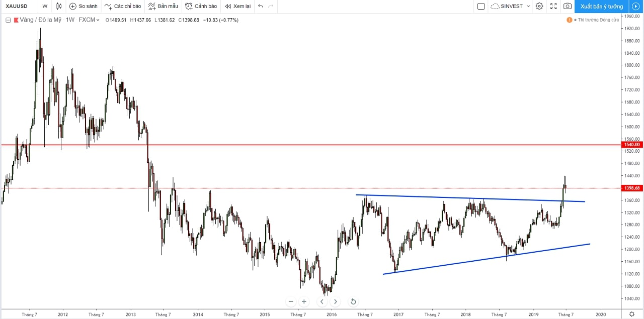The image size is (644, 319).
Task: Start bar replay with Xem lại
Action: 237,7
